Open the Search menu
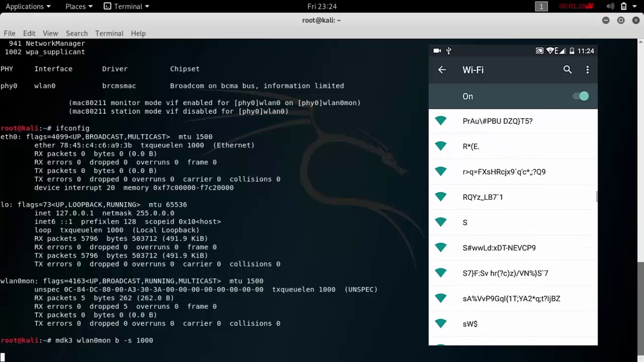 76,33
